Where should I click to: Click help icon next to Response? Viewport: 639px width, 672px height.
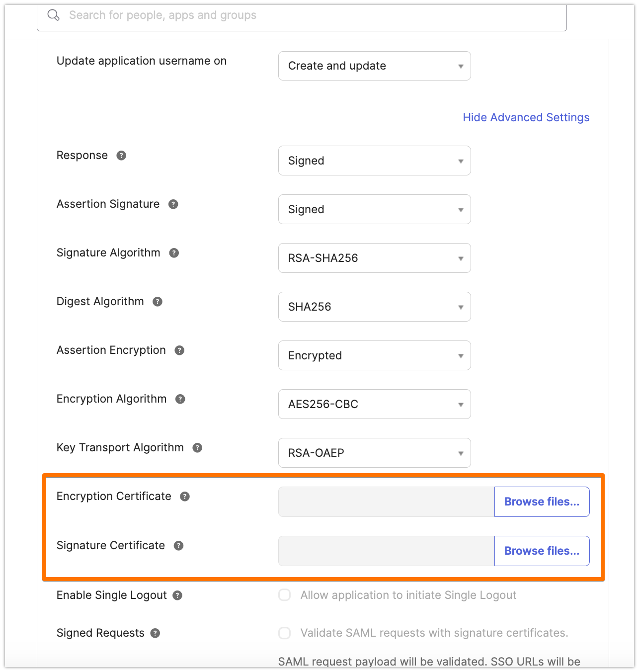click(121, 156)
